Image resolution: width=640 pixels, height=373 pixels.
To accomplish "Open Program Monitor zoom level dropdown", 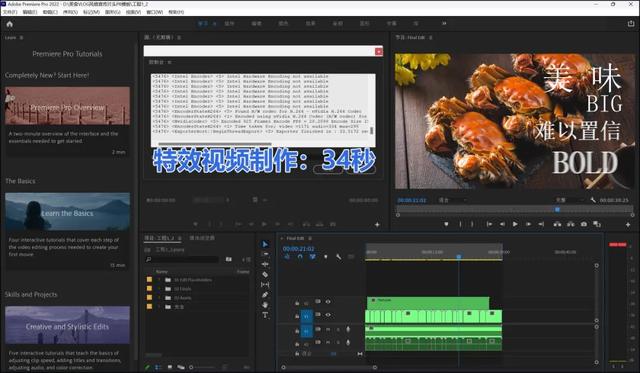I will click(452, 200).
